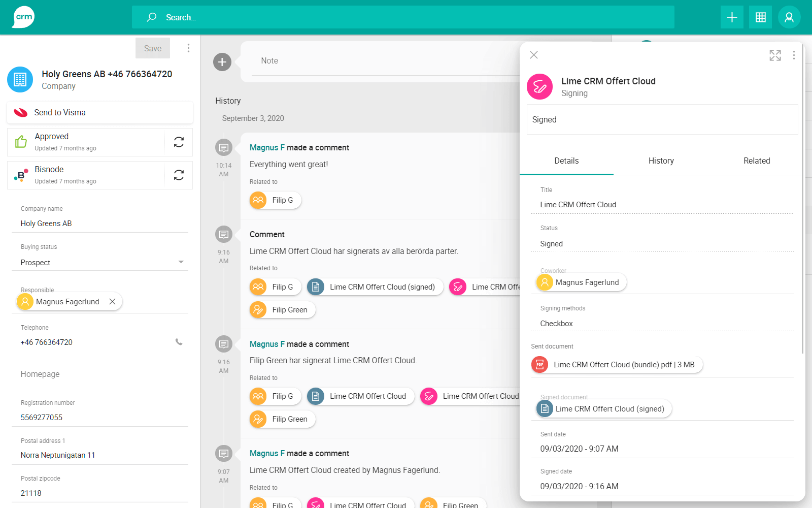Open Magnus F link in 9:07 AM comment
812x508 pixels.
(267, 454)
